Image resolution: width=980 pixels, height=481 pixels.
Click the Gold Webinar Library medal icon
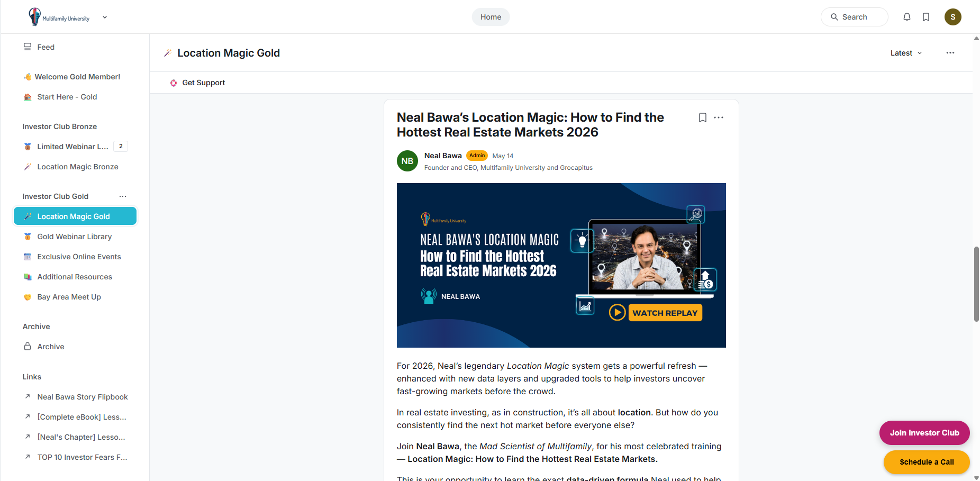tap(28, 237)
